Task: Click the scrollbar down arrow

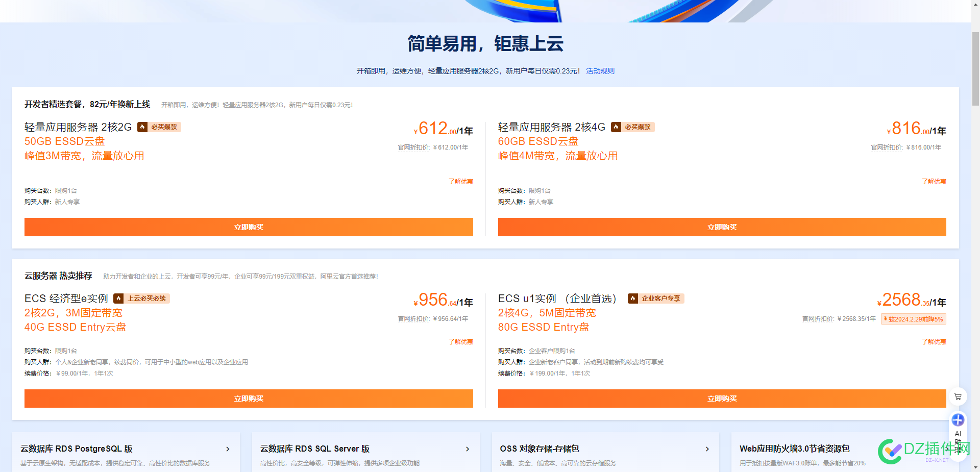Action: [x=975, y=467]
